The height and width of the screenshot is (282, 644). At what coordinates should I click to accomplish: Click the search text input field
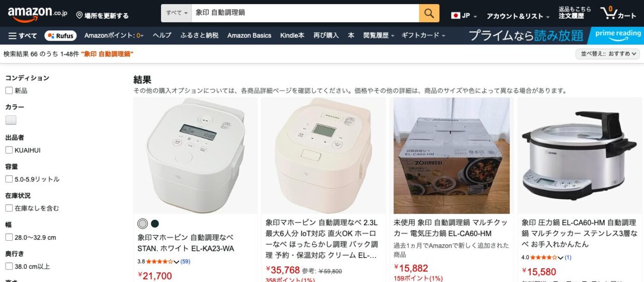pyautogui.click(x=305, y=13)
